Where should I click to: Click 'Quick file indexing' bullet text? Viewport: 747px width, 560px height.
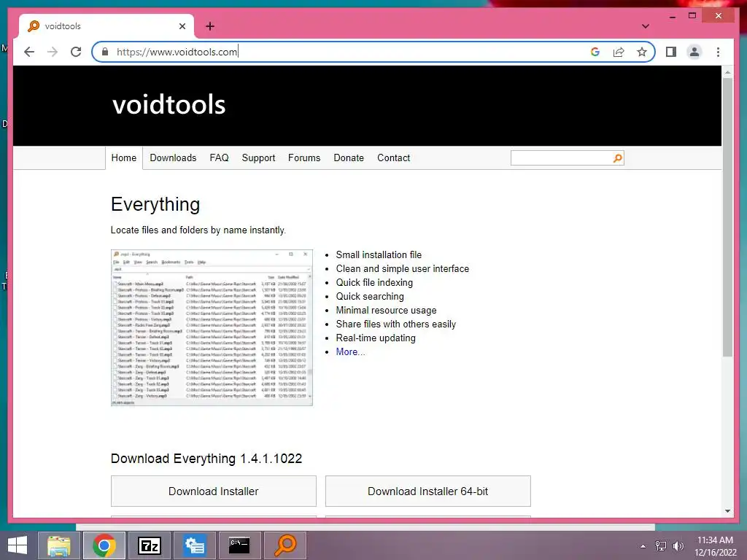click(x=374, y=282)
